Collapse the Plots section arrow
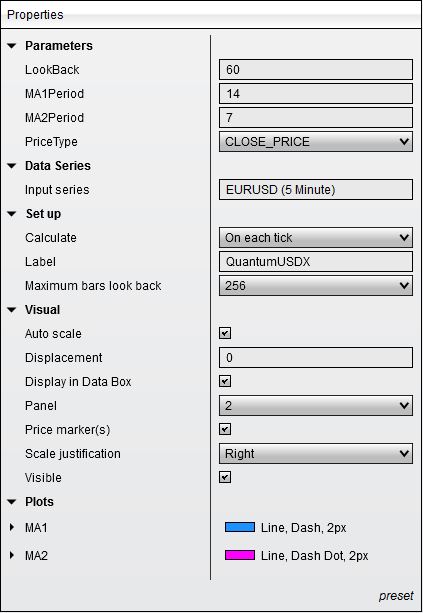The image size is (423, 613). point(12,502)
